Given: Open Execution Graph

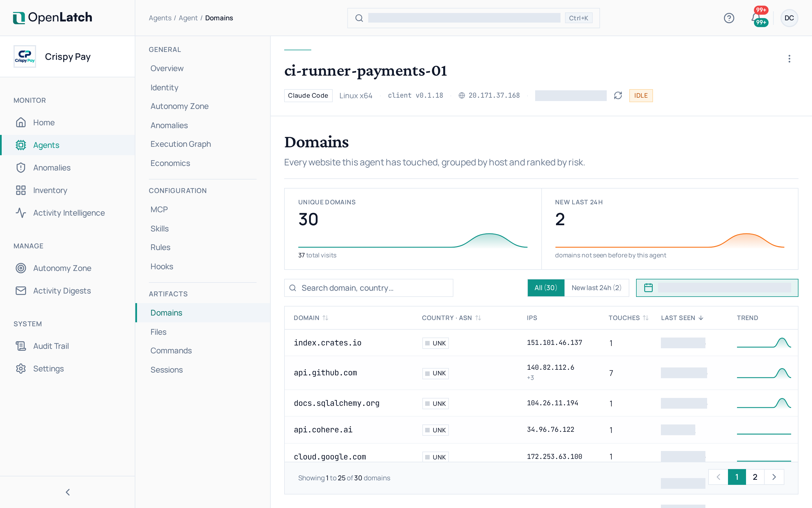Looking at the screenshot, I should coord(203,144).
